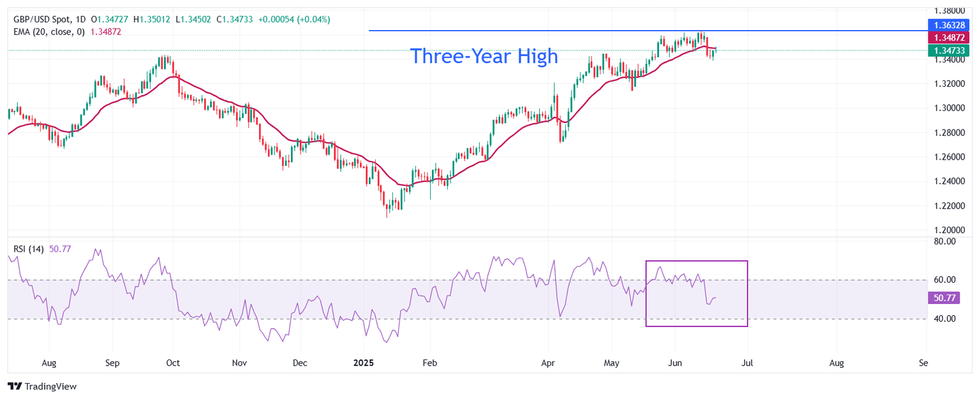
Task: Click the purple RSI highlight rectangle
Action: [x=696, y=294]
